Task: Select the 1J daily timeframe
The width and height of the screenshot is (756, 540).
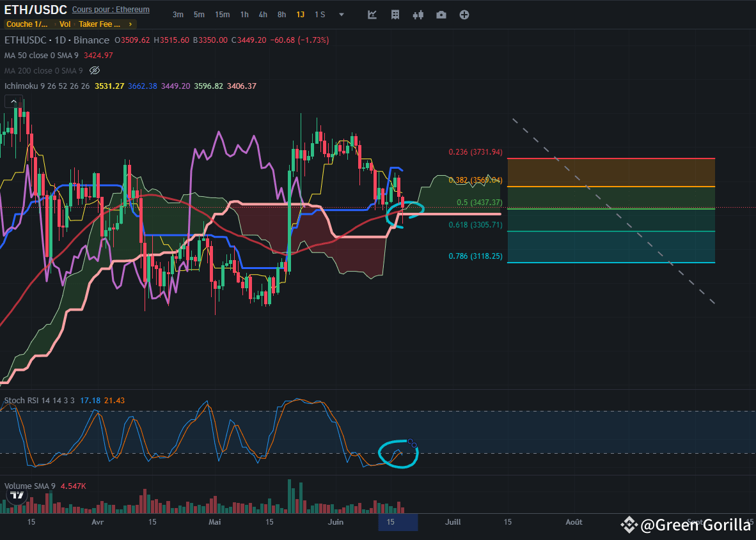Action: point(300,15)
